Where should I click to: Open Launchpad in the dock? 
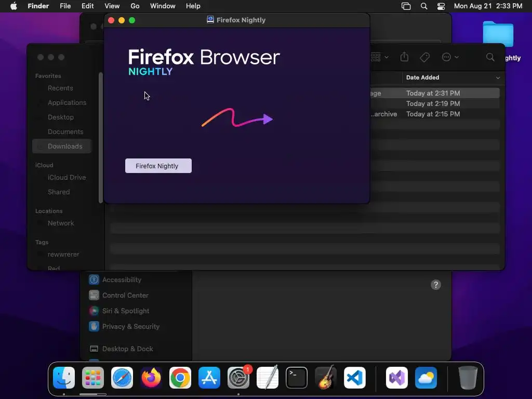(93, 378)
